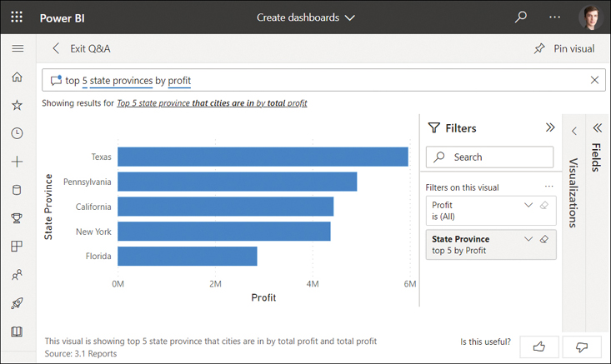Open Recent clock icon in sidebar
This screenshot has width=611, height=364.
[x=17, y=133]
